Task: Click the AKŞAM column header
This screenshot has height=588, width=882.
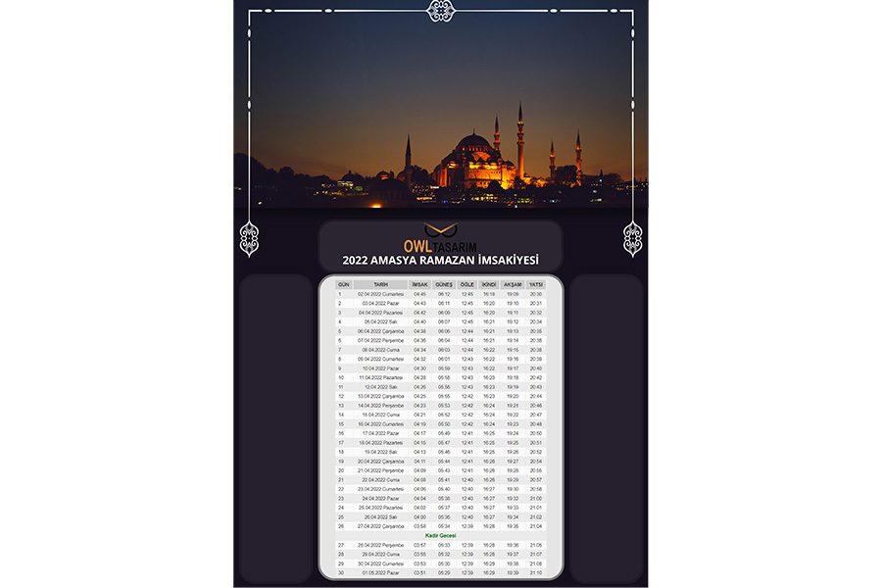Action: click(513, 285)
